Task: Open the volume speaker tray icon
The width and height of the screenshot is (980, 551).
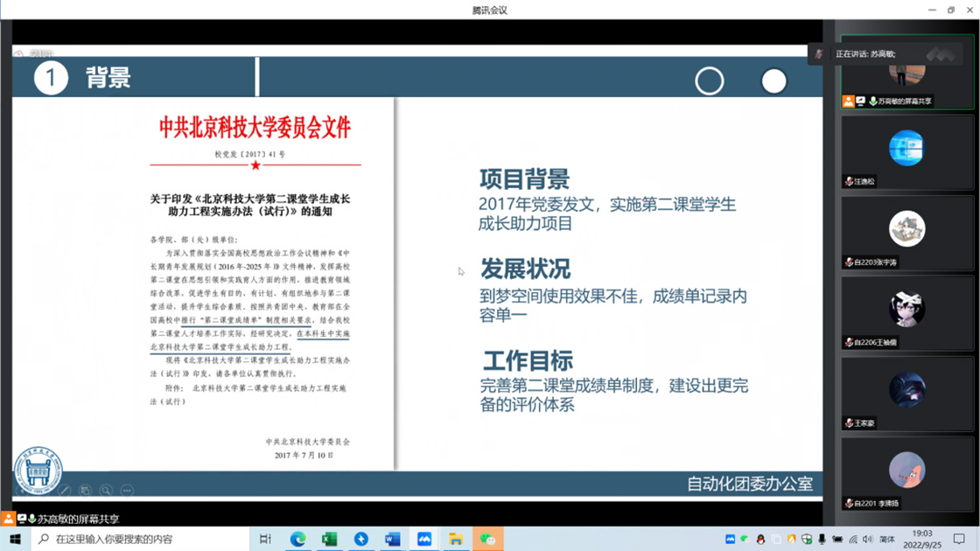Action: pyautogui.click(x=868, y=539)
